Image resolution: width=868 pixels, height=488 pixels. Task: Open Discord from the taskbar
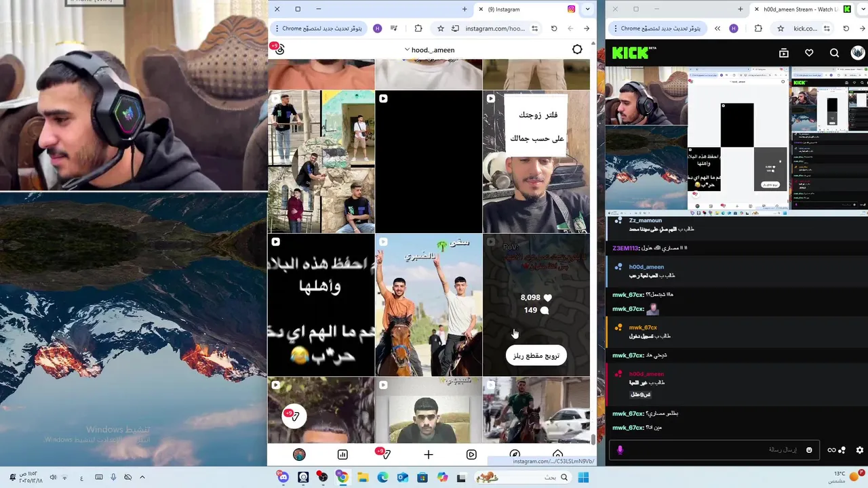[283, 478]
